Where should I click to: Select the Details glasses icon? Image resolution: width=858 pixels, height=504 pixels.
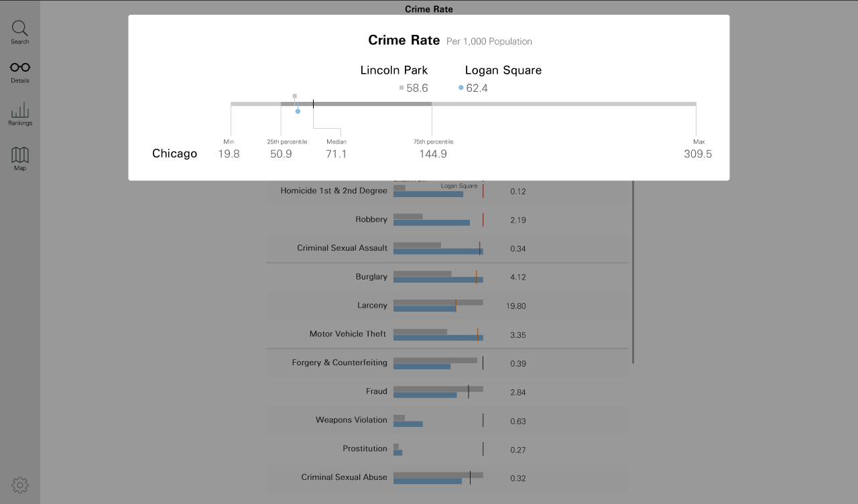click(20, 67)
